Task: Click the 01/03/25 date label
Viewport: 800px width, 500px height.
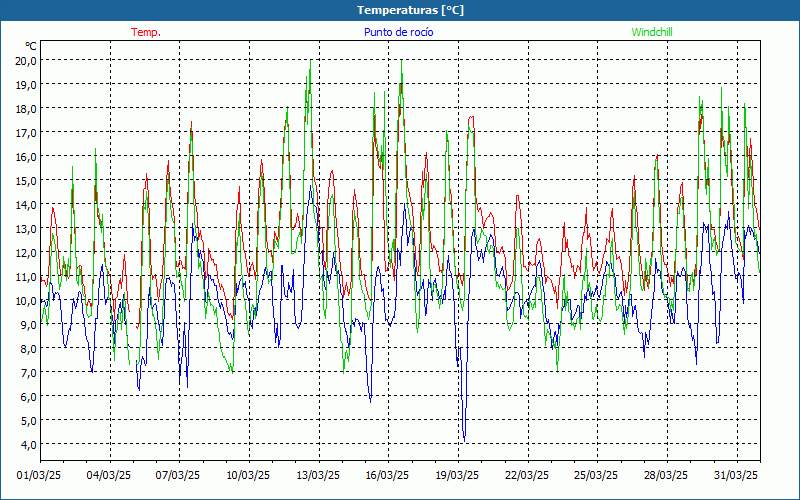Action: tap(39, 476)
